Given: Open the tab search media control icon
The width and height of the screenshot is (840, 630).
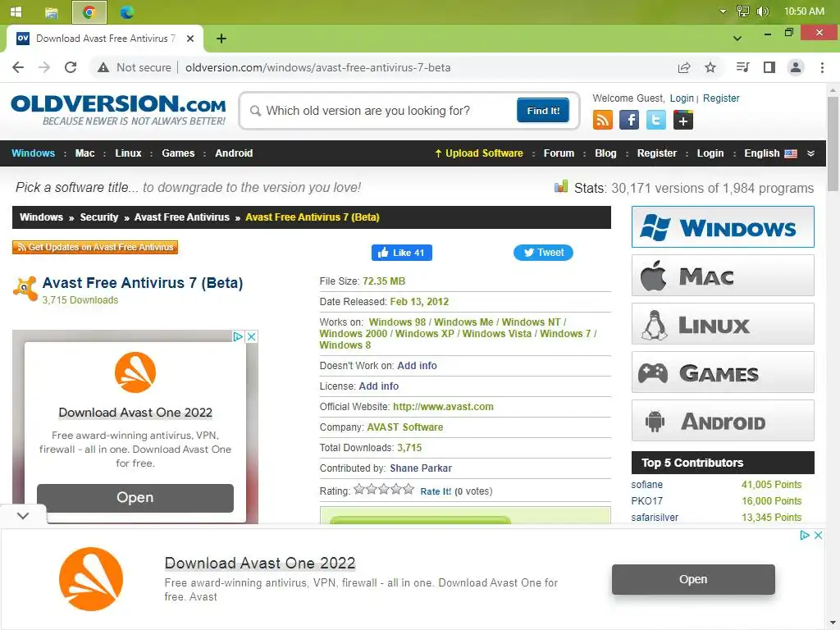Looking at the screenshot, I should pos(742,67).
